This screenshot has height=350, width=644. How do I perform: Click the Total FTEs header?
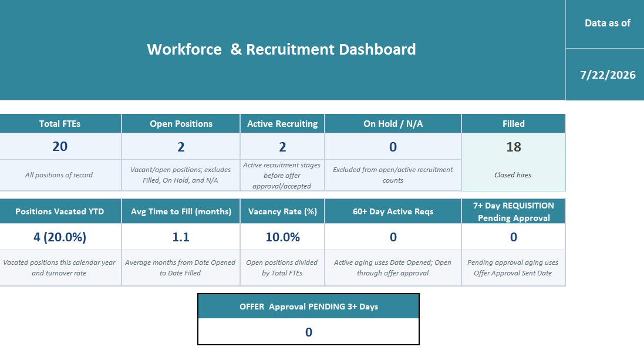click(60, 124)
